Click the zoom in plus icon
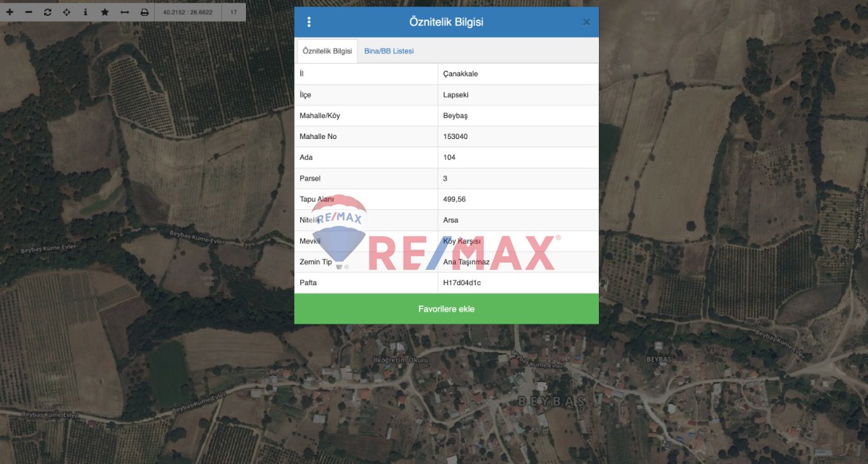This screenshot has width=868, height=464. pyautogui.click(x=9, y=12)
